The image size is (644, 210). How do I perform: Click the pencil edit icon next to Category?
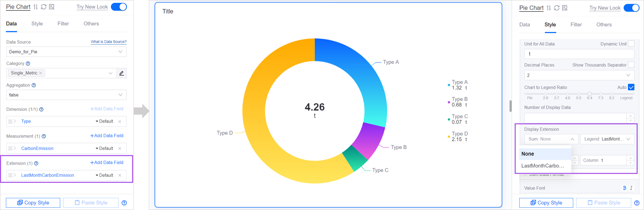click(x=122, y=73)
